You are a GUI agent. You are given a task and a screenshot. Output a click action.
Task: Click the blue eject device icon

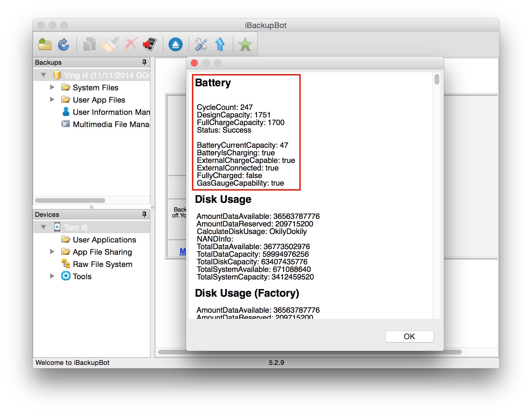point(175,44)
